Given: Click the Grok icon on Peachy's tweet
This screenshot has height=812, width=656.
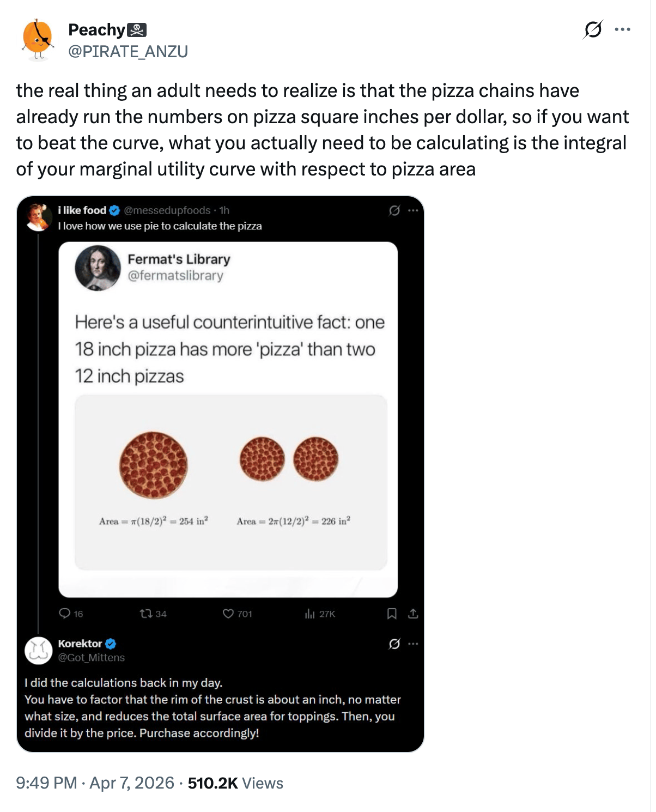Looking at the screenshot, I should point(593,29).
